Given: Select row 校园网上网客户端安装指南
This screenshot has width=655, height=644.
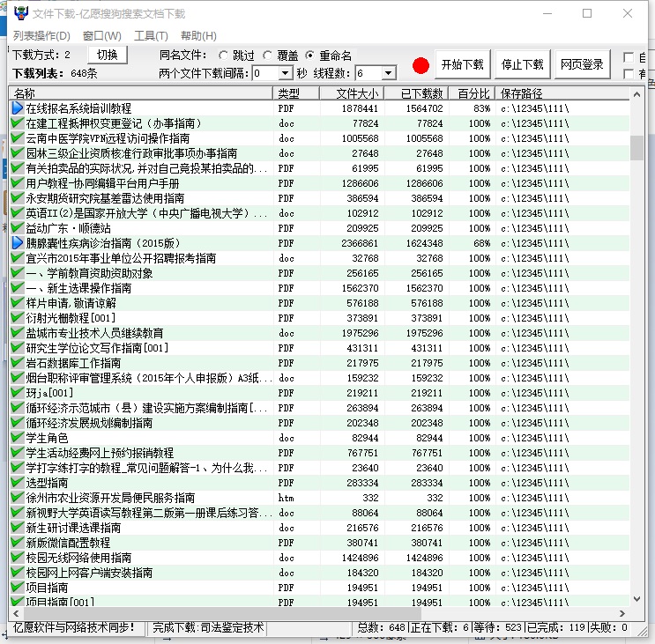Looking at the screenshot, I should coord(319,573).
